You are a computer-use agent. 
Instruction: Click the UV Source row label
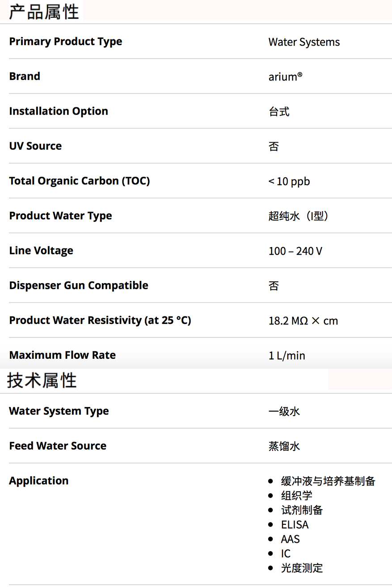coord(35,146)
